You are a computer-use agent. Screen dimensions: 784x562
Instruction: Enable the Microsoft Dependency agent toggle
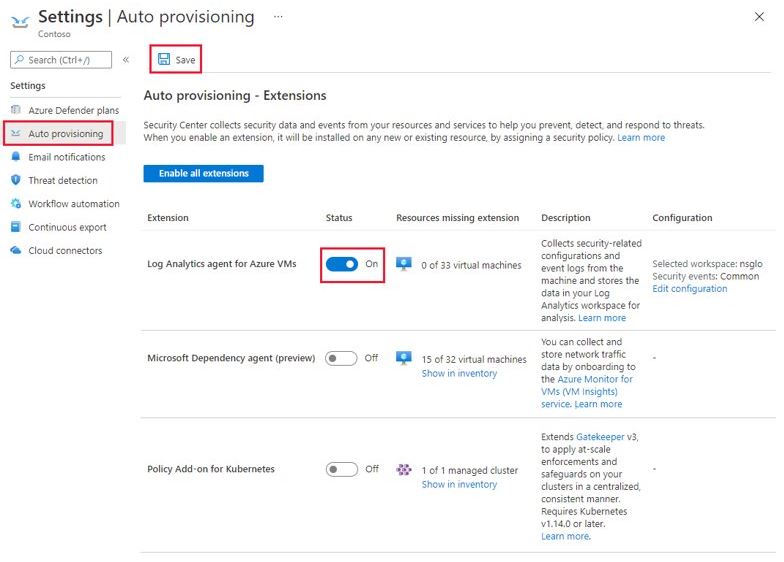click(341, 358)
